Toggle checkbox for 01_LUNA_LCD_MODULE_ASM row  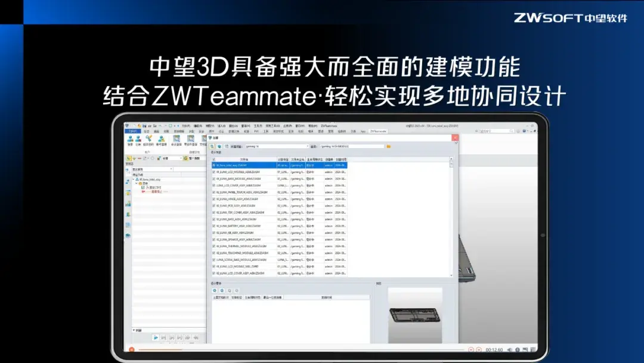[x=213, y=173]
